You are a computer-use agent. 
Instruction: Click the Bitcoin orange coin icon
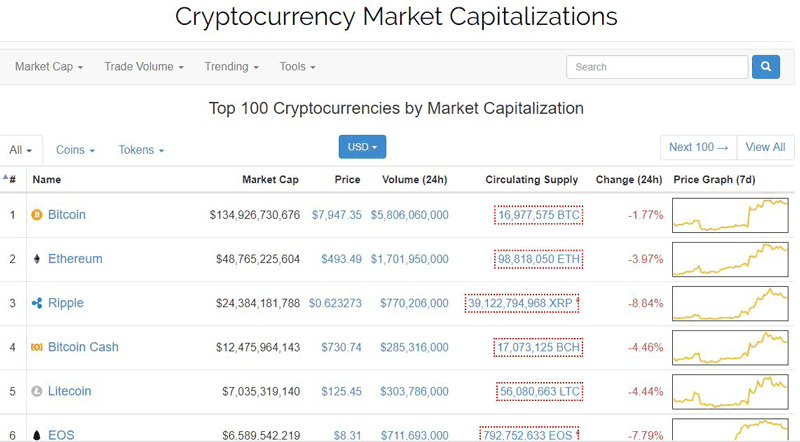(x=37, y=215)
